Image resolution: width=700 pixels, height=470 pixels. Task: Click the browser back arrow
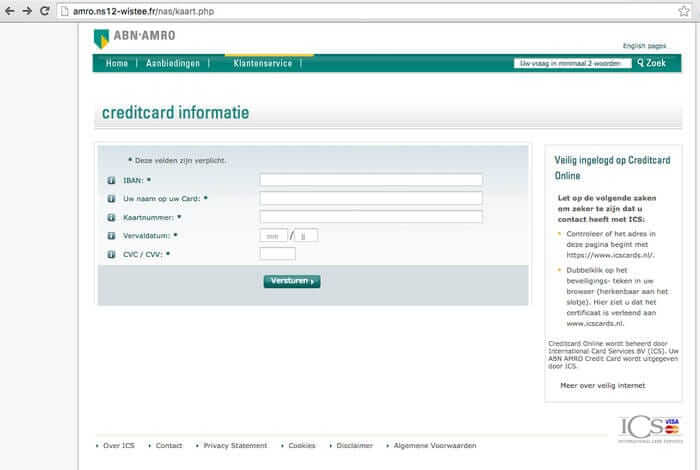(x=9, y=11)
